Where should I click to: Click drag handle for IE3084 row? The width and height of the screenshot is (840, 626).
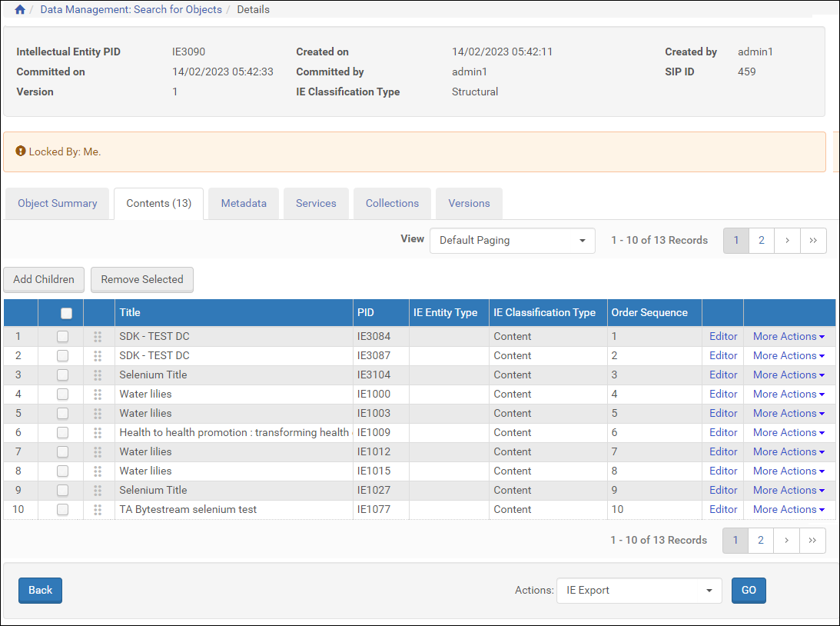point(98,337)
